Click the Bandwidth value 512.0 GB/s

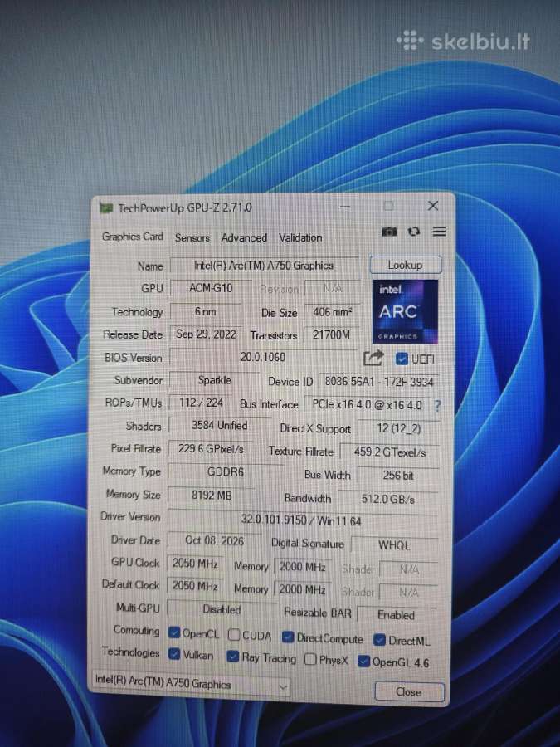(387, 499)
